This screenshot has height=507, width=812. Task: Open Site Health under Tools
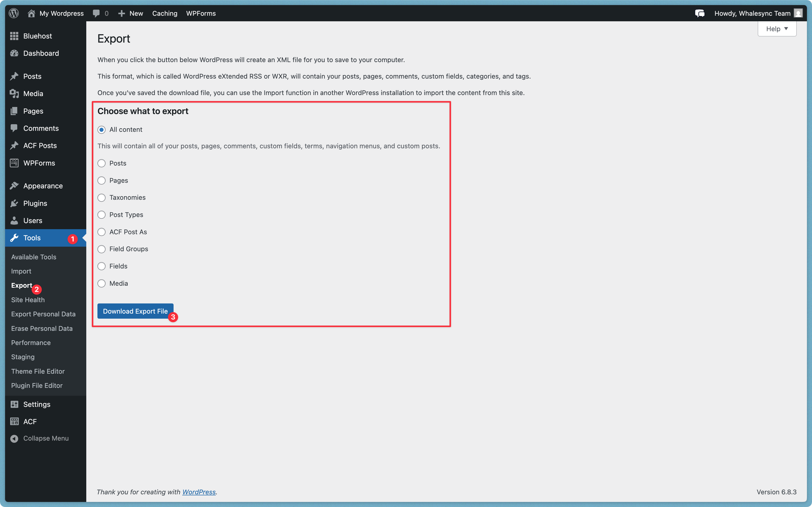[x=28, y=300]
